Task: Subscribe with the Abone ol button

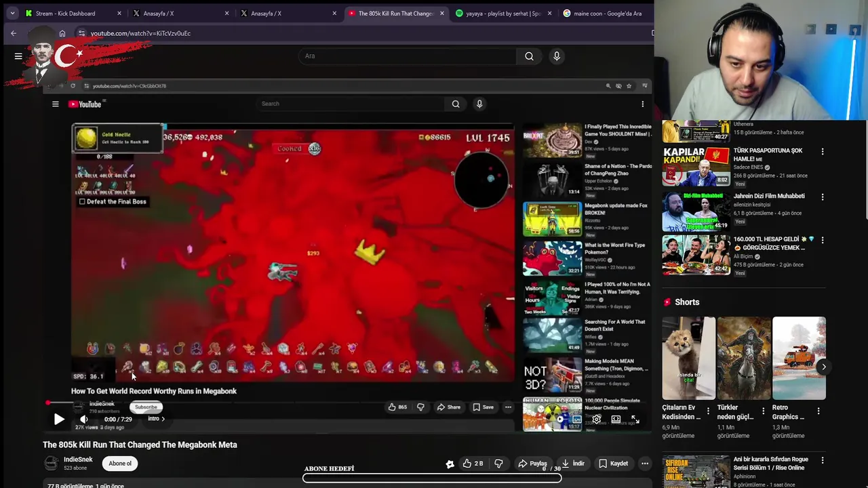Action: point(120,464)
